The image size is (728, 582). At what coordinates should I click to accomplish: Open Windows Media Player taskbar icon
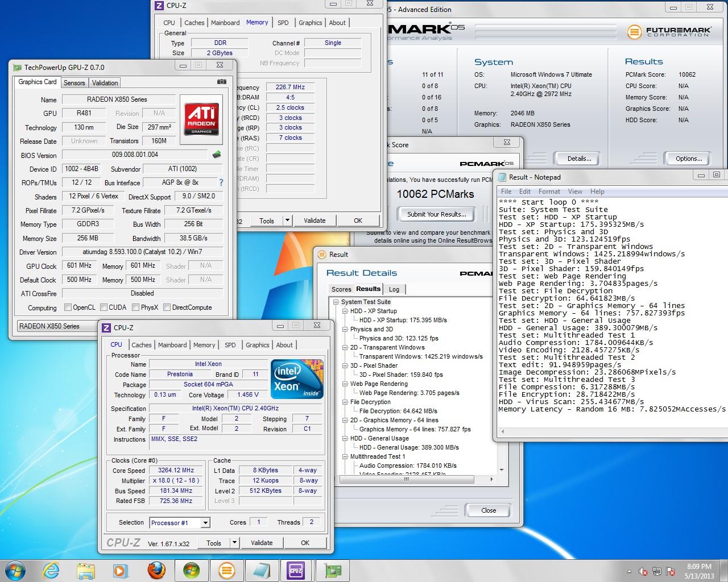(x=121, y=570)
